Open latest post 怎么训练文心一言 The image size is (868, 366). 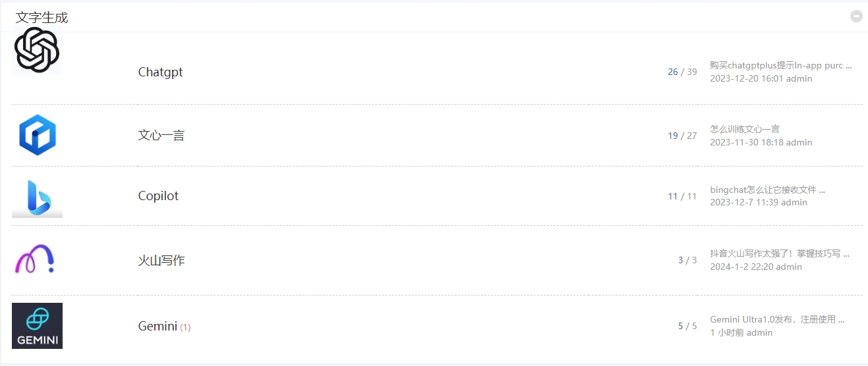click(745, 129)
